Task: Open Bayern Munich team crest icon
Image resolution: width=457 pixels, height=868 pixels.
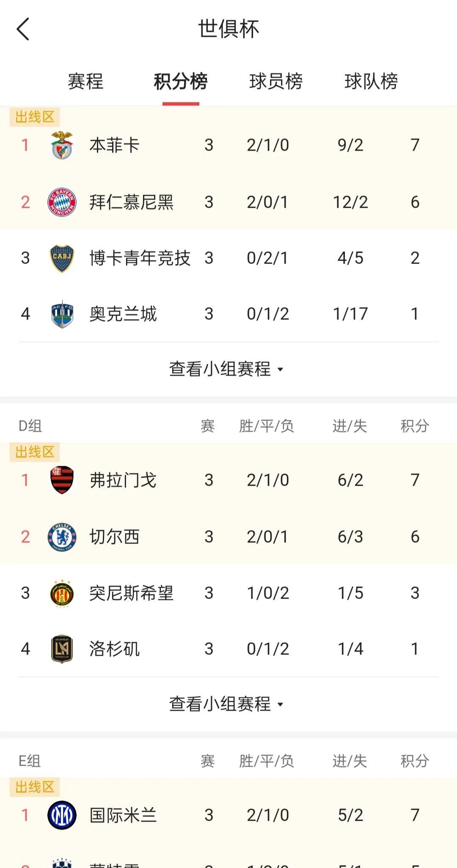Action: (62, 202)
